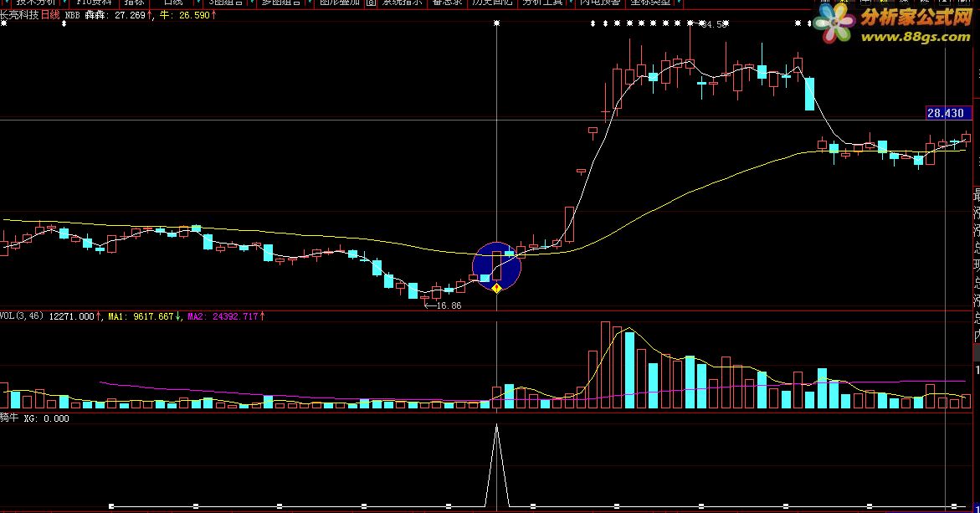Click the 奔奔: 27.269 indicator value
The width and height of the screenshot is (980, 513).
click(117, 15)
